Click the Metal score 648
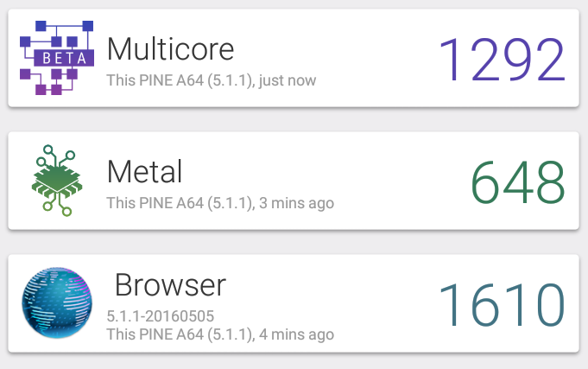The height and width of the screenshot is (369, 588). (518, 182)
